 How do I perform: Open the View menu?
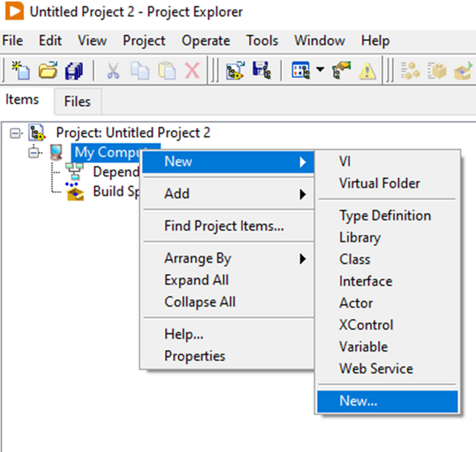click(92, 40)
